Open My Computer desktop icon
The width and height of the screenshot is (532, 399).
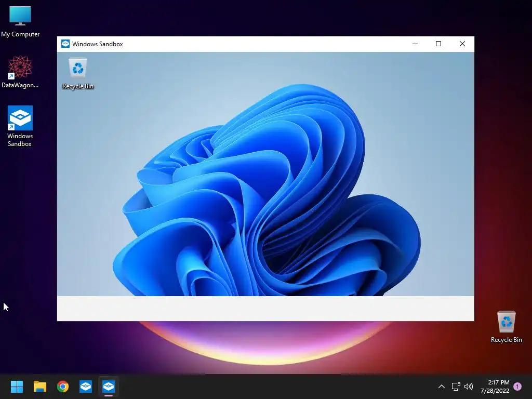(20, 22)
